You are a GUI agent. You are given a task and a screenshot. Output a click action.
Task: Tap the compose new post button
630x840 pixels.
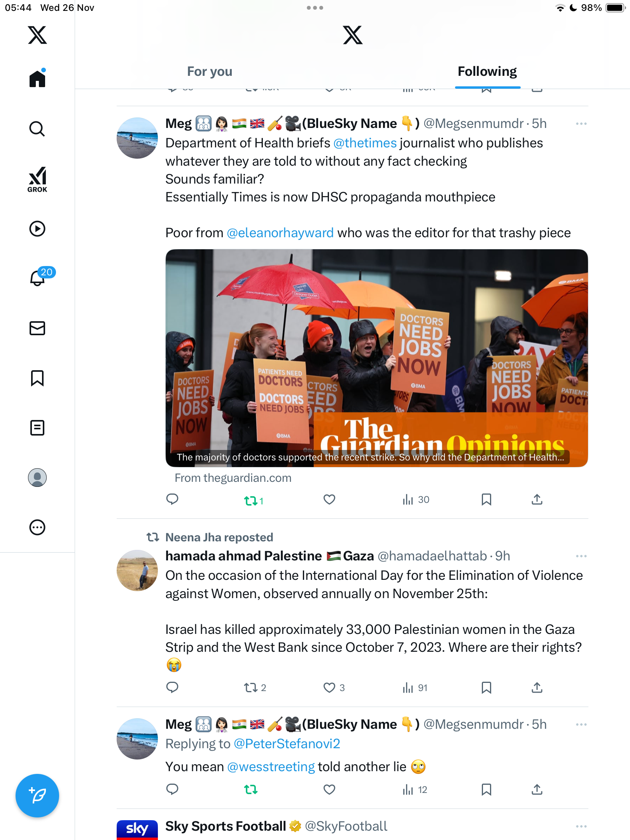pos(37,796)
